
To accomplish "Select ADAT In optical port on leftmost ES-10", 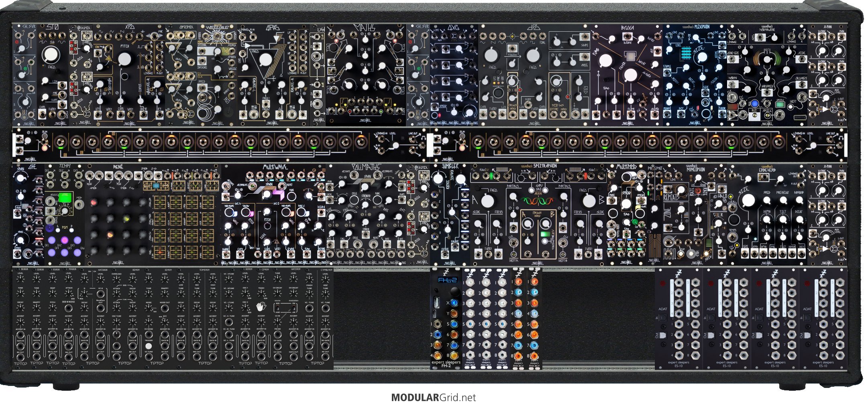I will click(663, 318).
